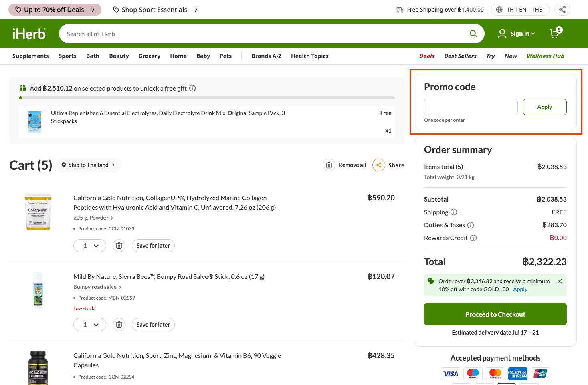Open the Home menu
This screenshot has width=588, height=385.
pyautogui.click(x=178, y=56)
